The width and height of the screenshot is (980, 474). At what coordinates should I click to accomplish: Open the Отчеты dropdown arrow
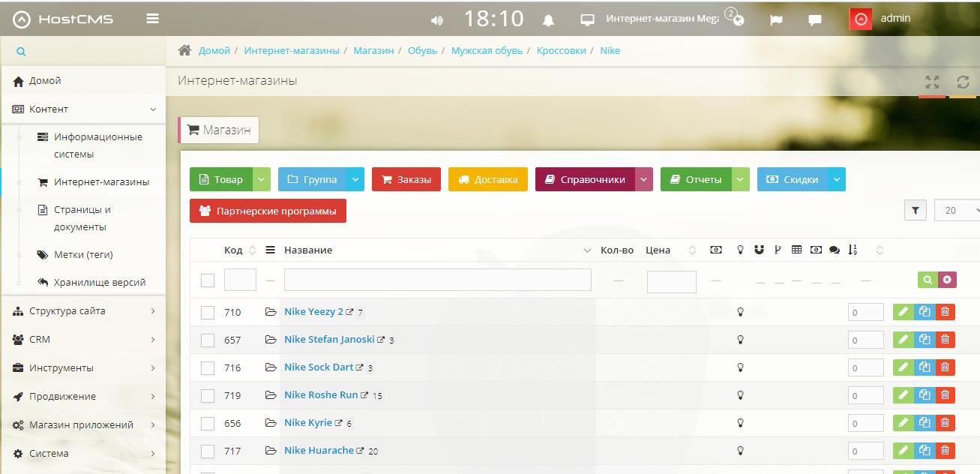coord(740,179)
